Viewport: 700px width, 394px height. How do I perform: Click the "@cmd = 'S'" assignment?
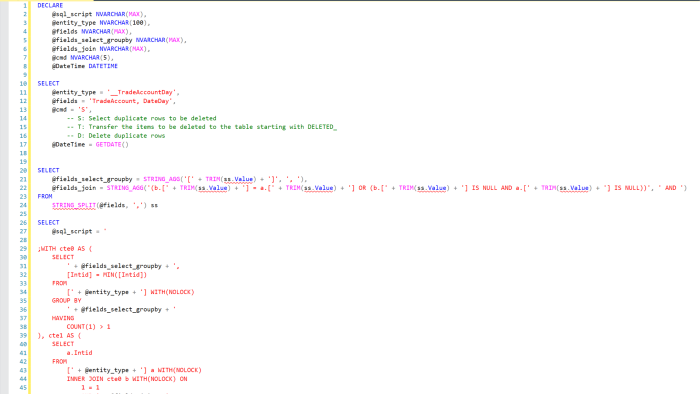tap(71, 110)
